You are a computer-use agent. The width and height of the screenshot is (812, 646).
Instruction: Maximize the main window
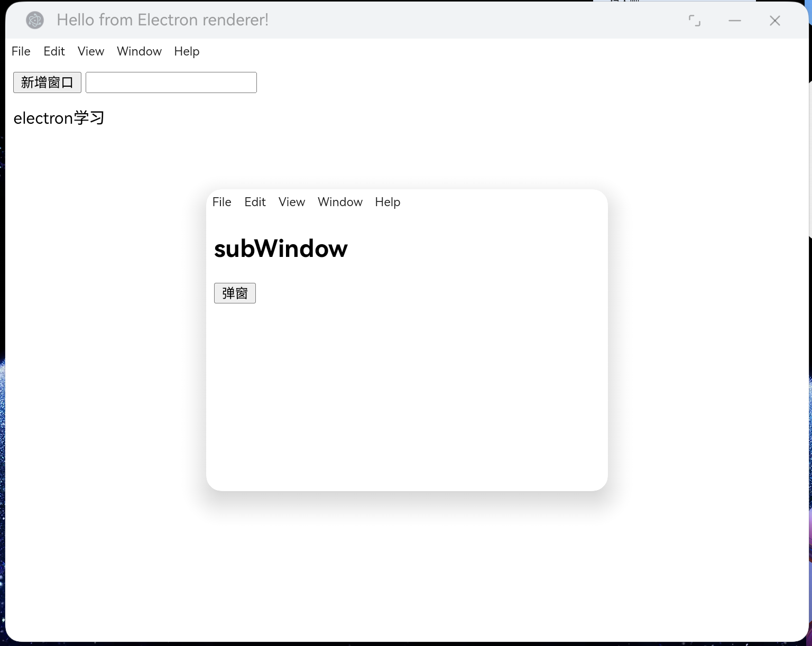(x=695, y=21)
